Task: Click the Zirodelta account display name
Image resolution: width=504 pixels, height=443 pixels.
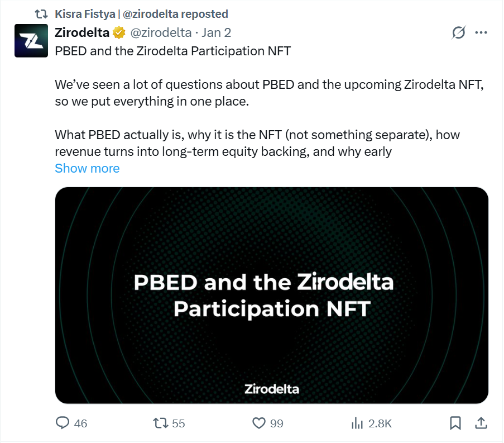Action: coord(81,32)
